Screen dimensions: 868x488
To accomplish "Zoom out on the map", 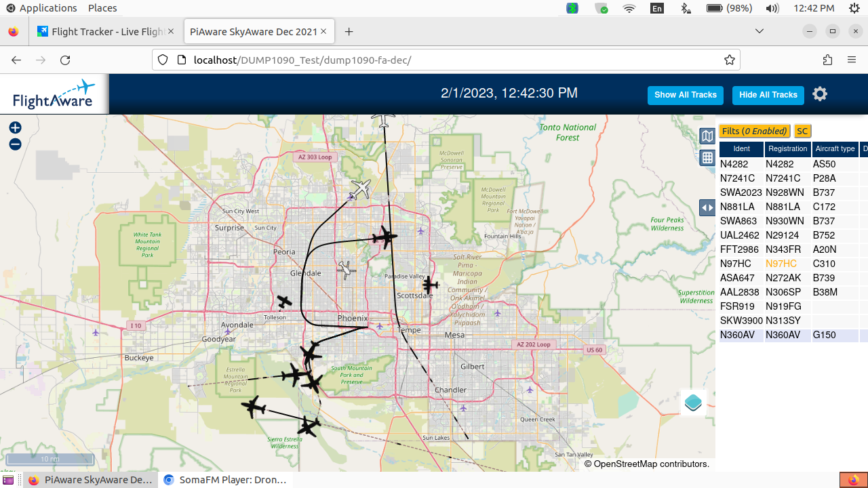I will [15, 144].
